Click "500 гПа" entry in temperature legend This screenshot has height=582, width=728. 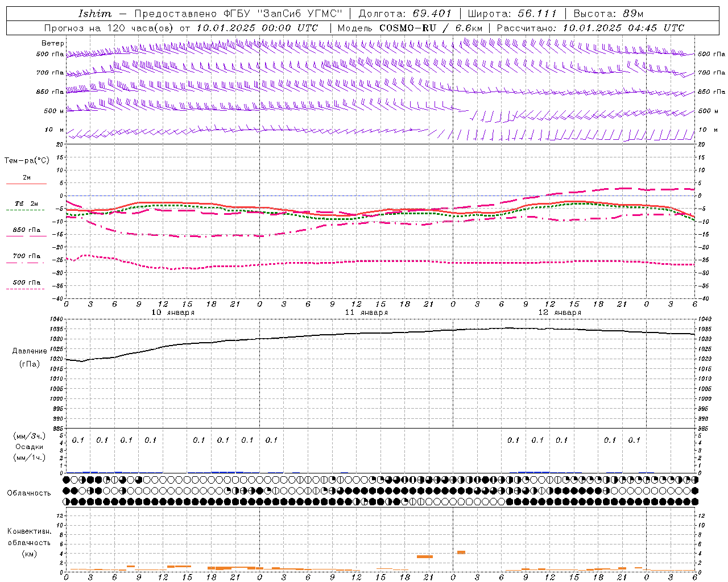26,282
